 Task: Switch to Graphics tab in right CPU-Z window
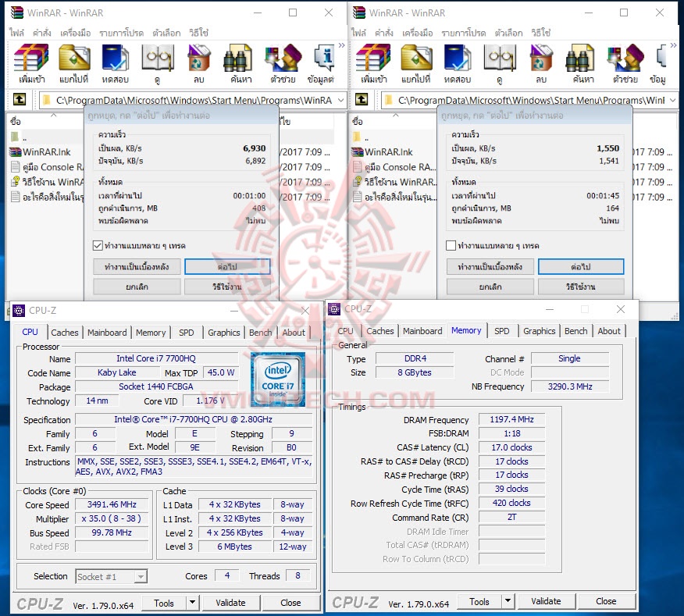point(540,331)
